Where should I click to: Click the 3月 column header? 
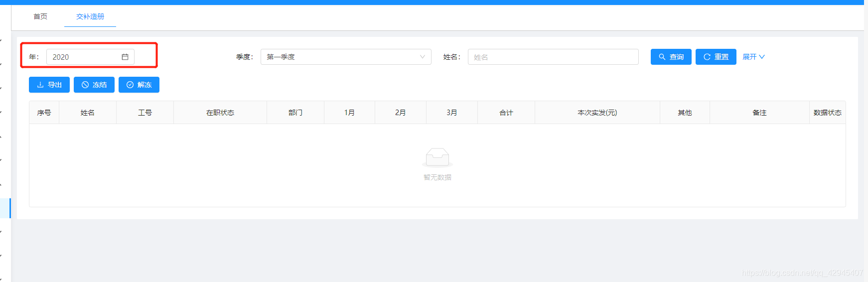[452, 113]
